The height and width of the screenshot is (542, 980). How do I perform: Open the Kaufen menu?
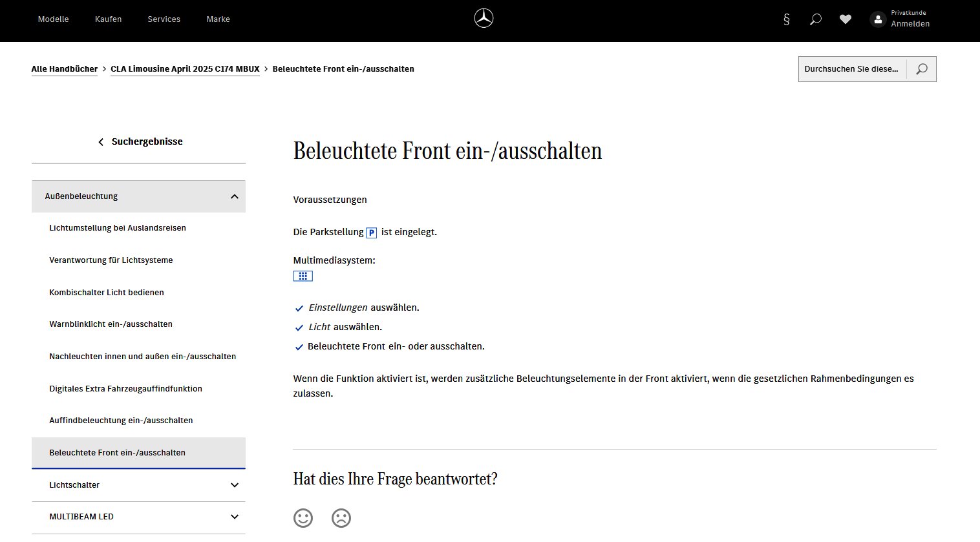point(108,19)
